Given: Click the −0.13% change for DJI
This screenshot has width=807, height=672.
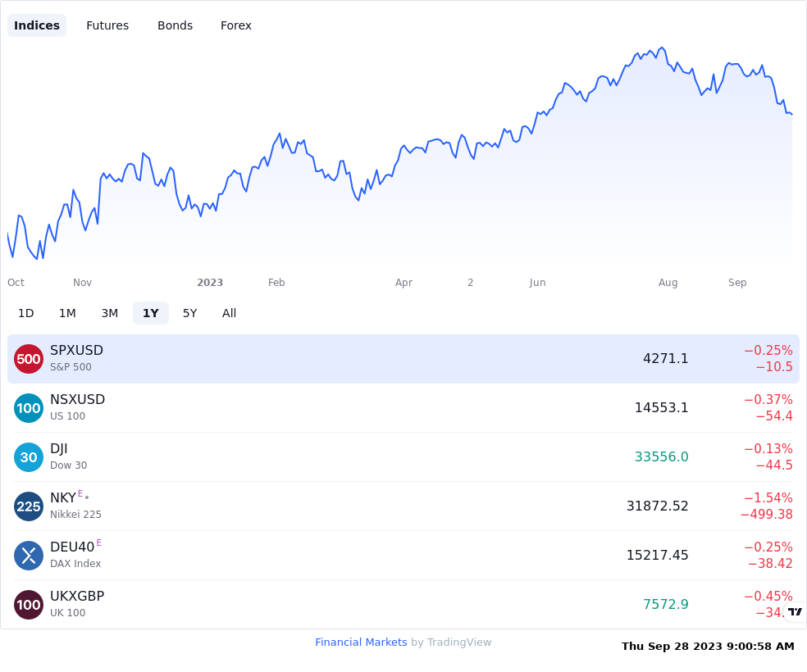Looking at the screenshot, I should tap(768, 449).
